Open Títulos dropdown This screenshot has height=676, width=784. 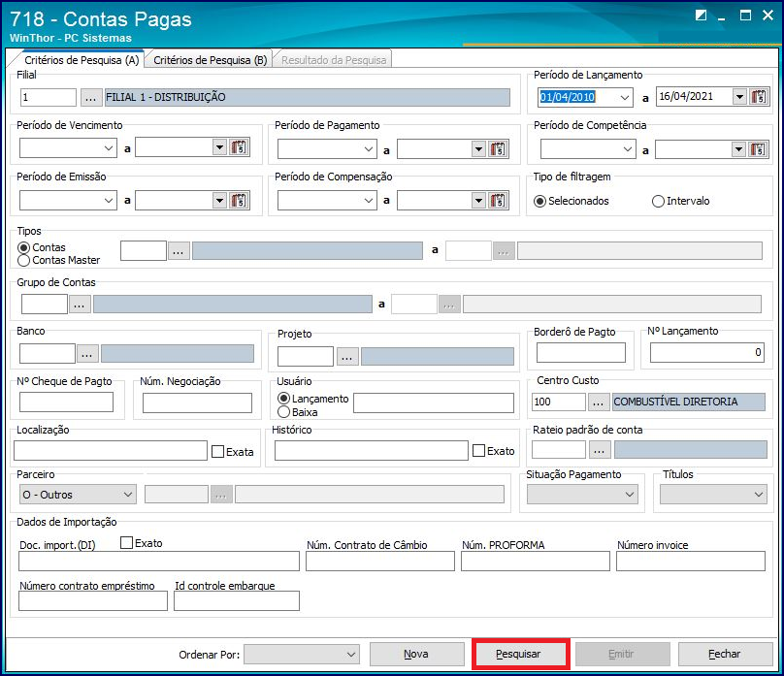pyautogui.click(x=713, y=495)
